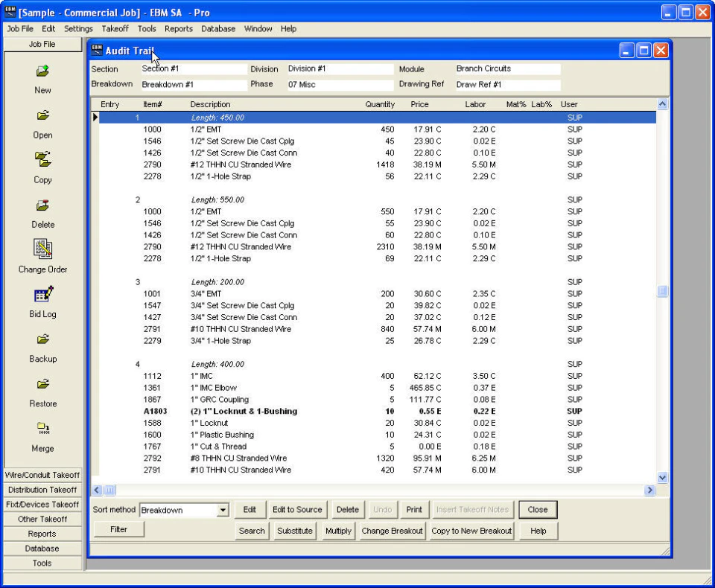Click the Edit to Source button
715x588 pixels.
297,509
